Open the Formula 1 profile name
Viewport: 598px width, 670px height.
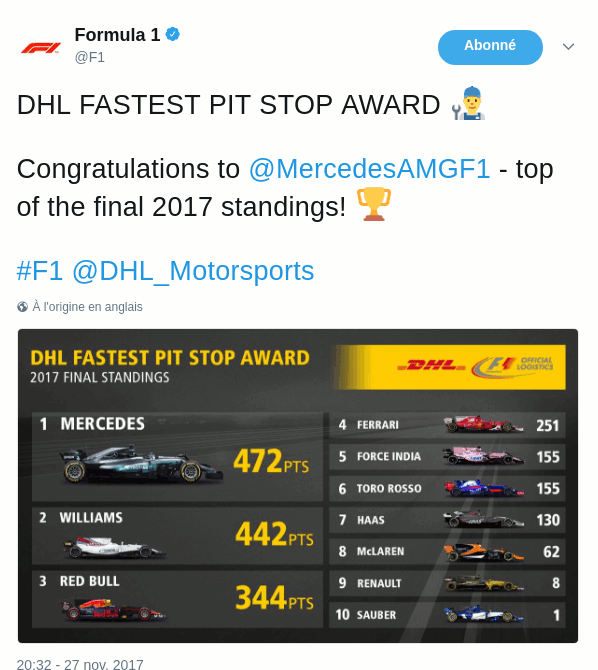coord(117,35)
